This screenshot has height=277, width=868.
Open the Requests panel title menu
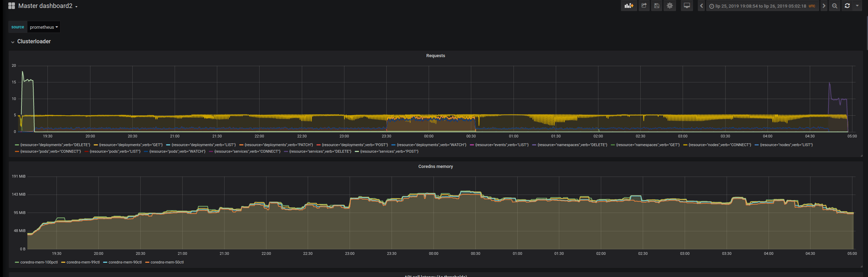click(436, 56)
